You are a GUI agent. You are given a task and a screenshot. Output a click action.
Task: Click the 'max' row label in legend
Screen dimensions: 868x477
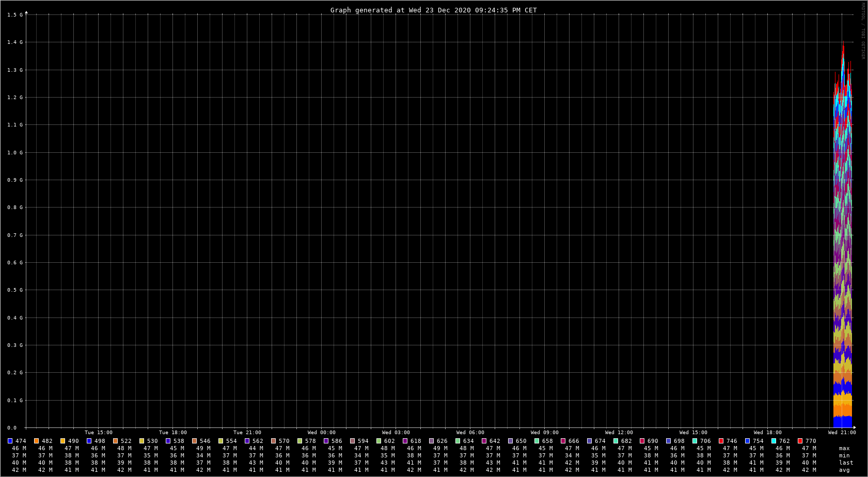[x=844, y=448]
